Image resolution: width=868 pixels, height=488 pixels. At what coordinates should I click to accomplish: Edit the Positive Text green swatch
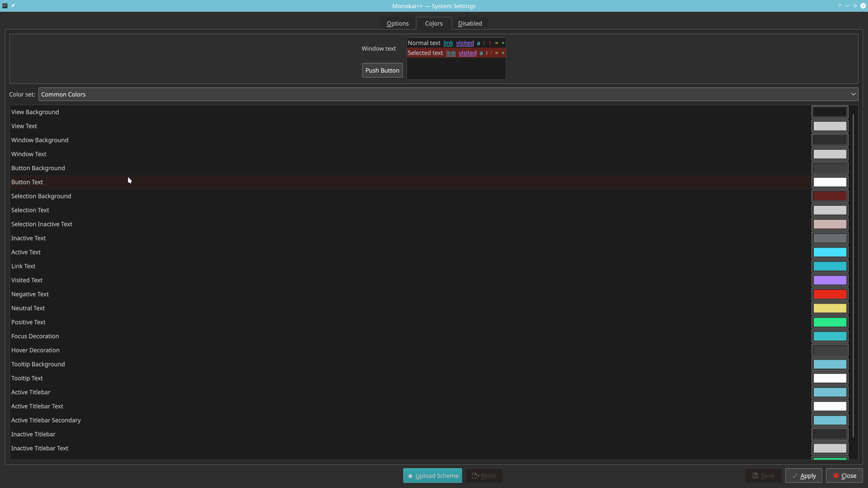pos(830,322)
